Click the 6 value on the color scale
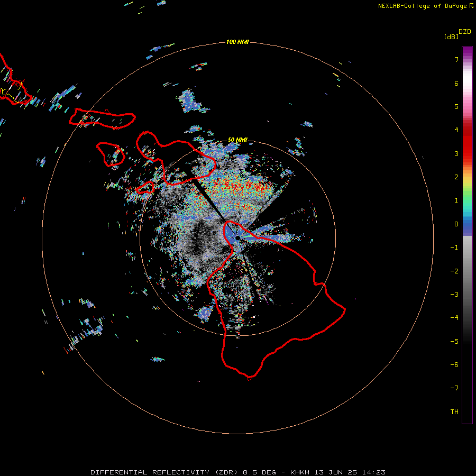Viewport: 476px width, 476px height. click(x=456, y=83)
